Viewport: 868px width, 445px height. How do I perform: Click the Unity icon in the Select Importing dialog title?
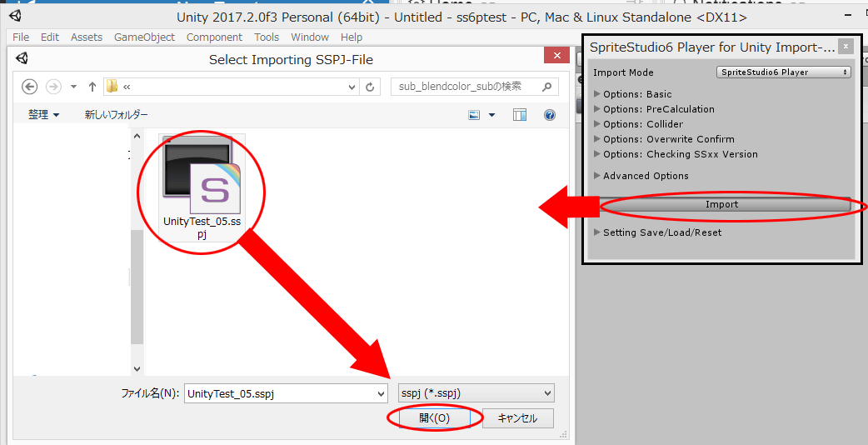click(x=22, y=58)
